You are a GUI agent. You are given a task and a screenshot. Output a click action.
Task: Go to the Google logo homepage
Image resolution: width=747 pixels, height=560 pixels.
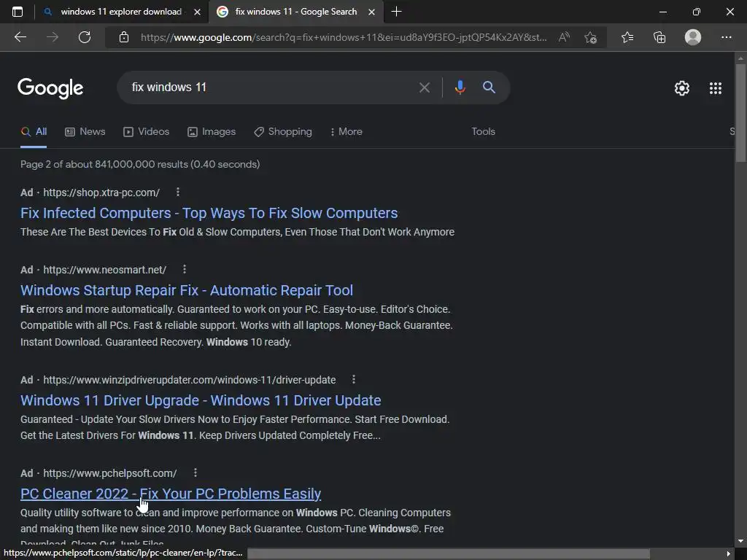50,88
